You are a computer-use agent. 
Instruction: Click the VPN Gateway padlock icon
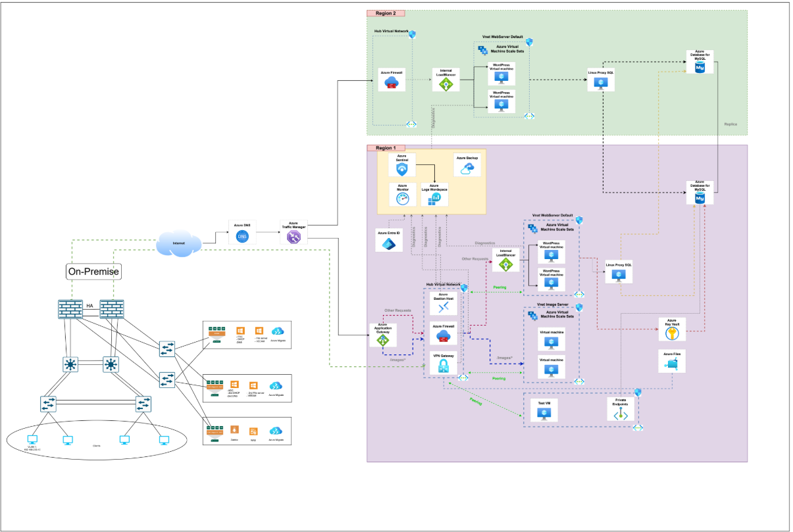(443, 366)
